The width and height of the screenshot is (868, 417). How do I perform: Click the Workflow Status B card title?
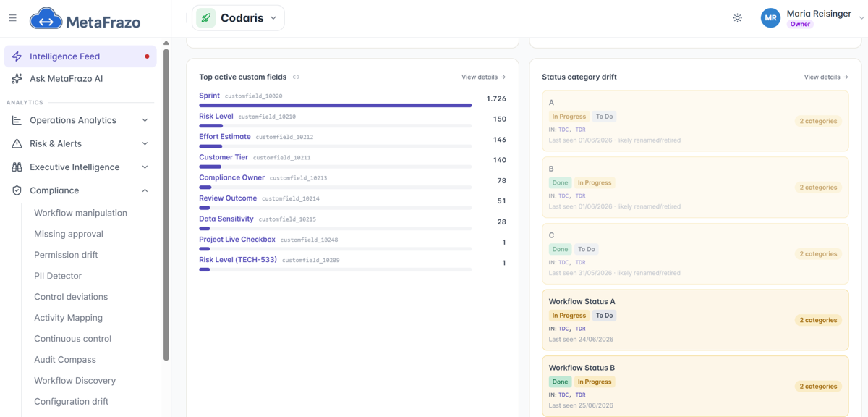[x=582, y=368]
